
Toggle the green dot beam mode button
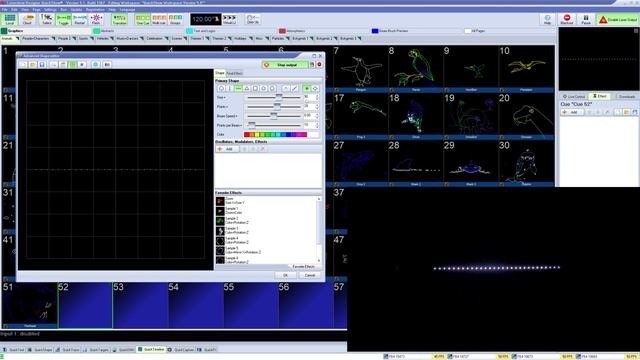click(307, 89)
